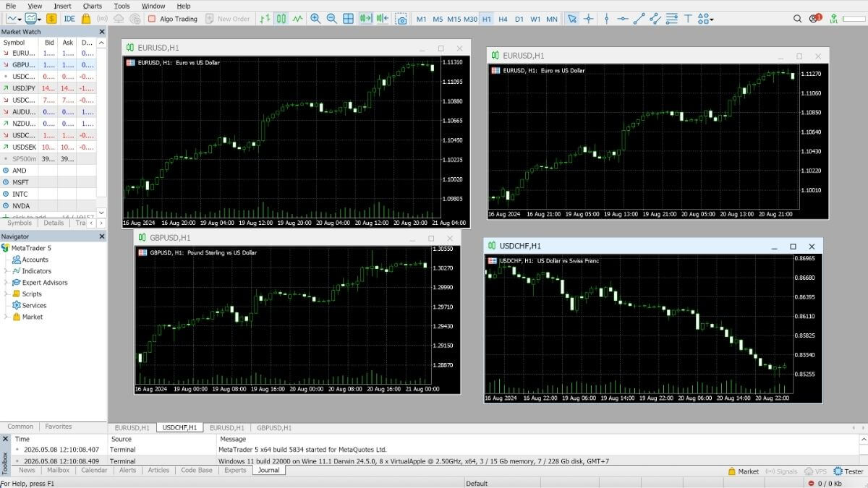Expand the Market tree node in Navigator
Viewport: 868px width, 488px height.
point(7,317)
